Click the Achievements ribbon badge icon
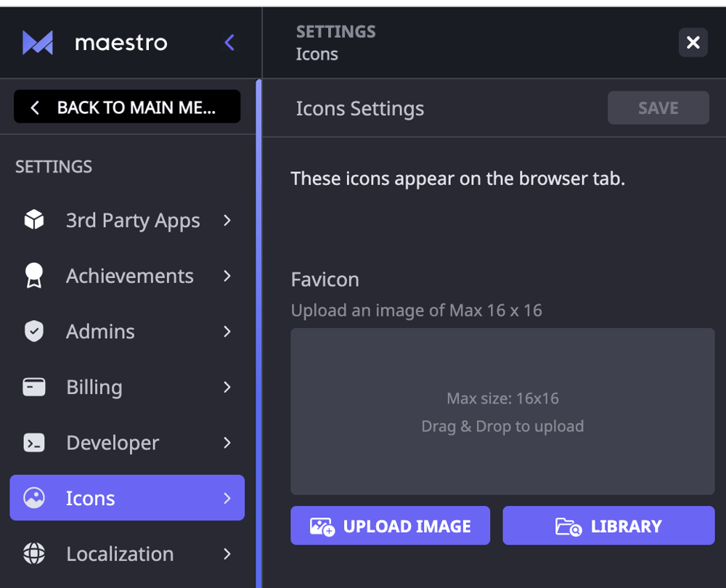Viewport: 726px width, 588px height. [34, 276]
